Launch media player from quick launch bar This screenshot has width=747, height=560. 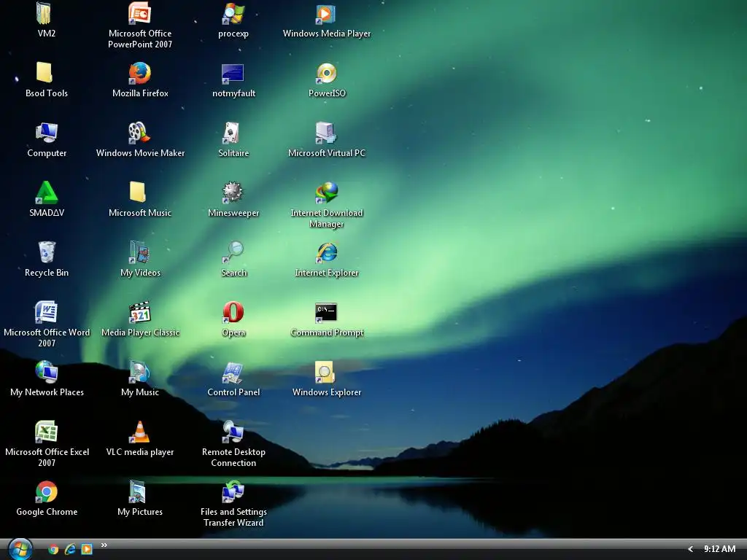(x=87, y=550)
